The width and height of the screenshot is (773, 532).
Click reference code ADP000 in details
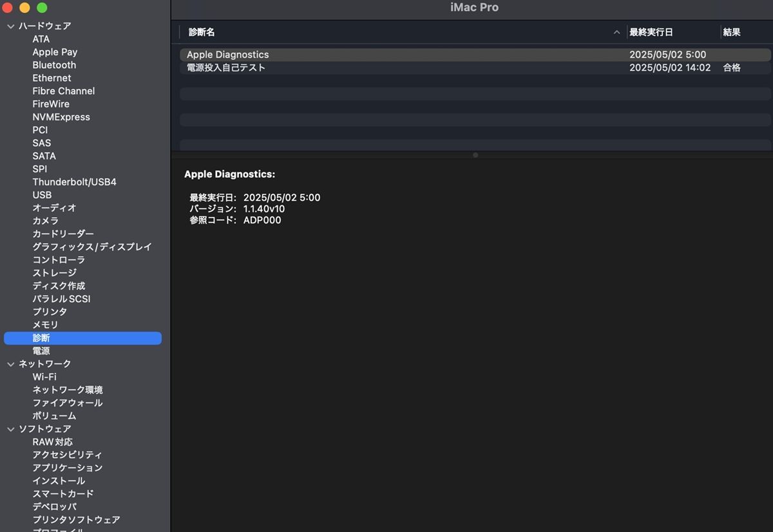262,220
